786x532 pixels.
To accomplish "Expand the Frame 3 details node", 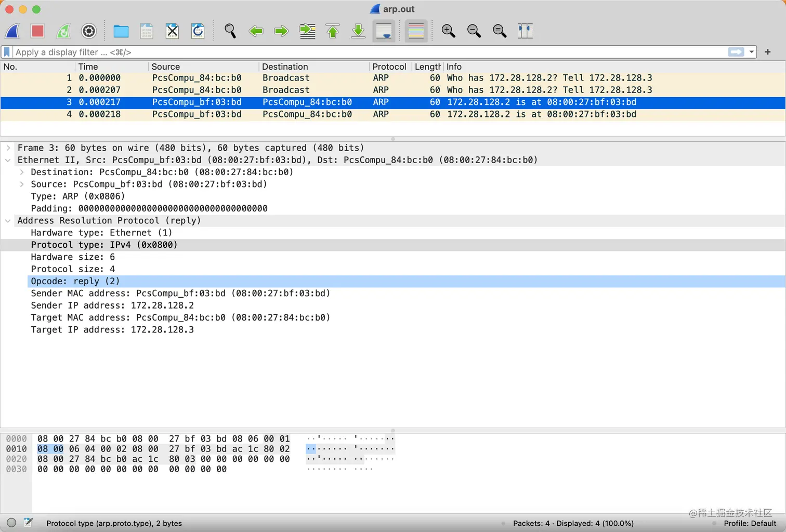I will point(8,148).
